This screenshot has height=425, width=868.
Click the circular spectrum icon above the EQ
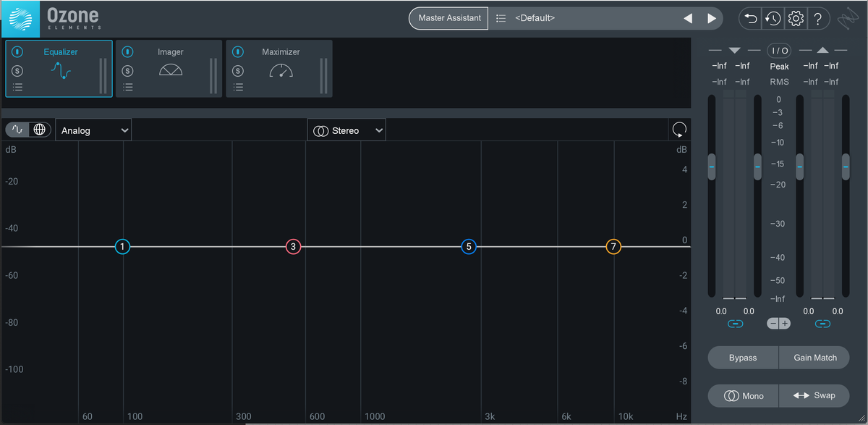pyautogui.click(x=678, y=129)
